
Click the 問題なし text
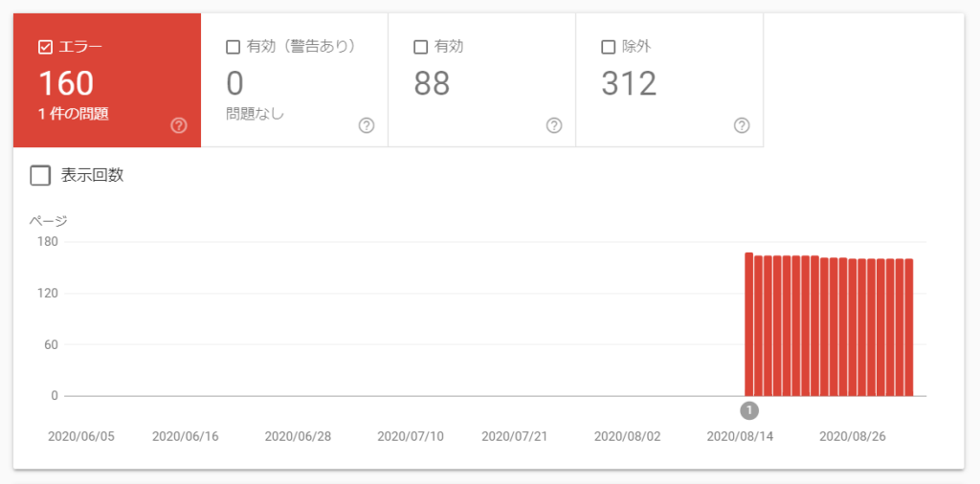(256, 114)
